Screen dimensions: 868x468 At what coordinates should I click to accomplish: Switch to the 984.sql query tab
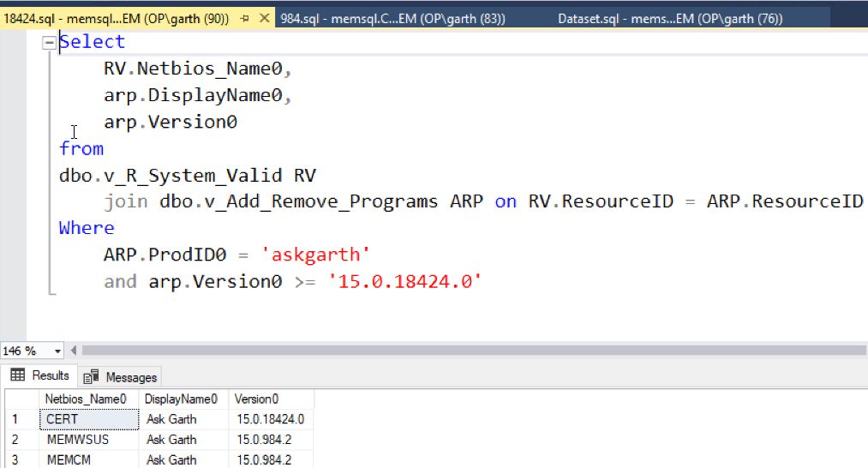tap(392, 19)
